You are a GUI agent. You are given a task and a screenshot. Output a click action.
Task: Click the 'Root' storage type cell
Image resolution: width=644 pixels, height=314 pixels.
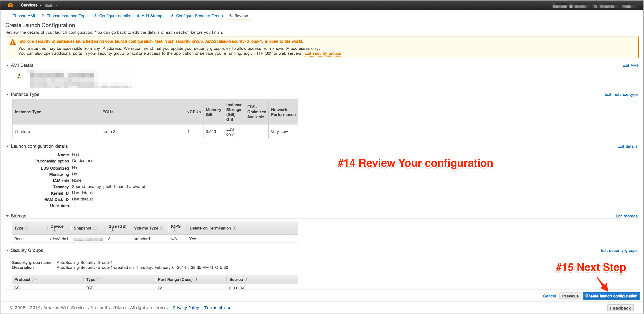(x=19, y=239)
